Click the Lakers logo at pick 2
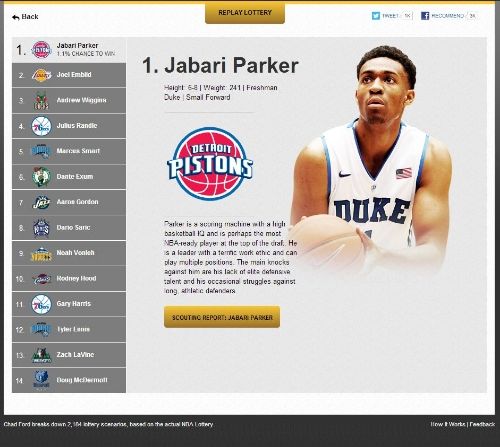The image size is (500, 447). pos(42,75)
